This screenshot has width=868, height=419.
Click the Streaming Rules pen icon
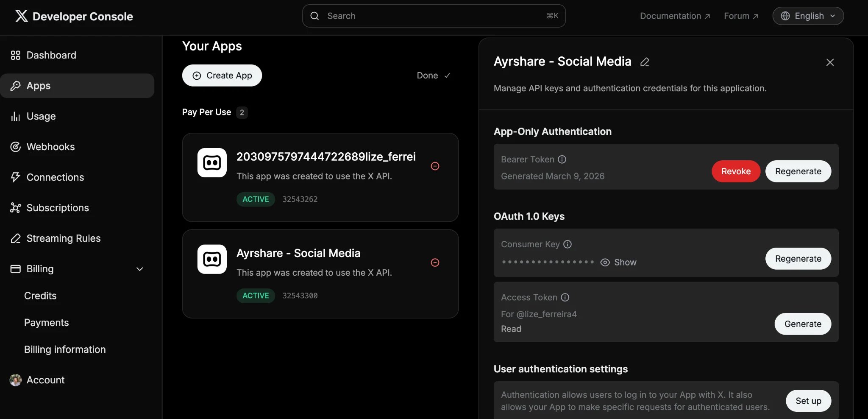click(16, 238)
